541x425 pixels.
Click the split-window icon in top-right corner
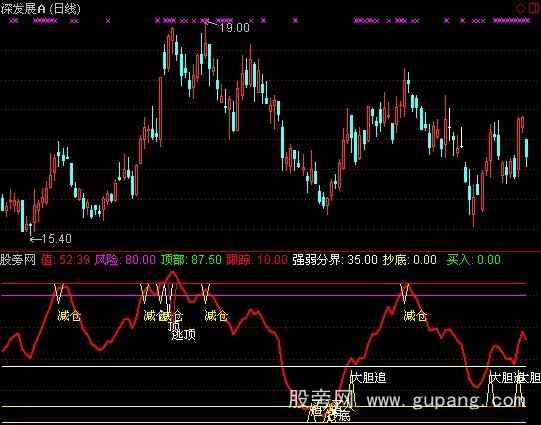pyautogui.click(x=534, y=8)
